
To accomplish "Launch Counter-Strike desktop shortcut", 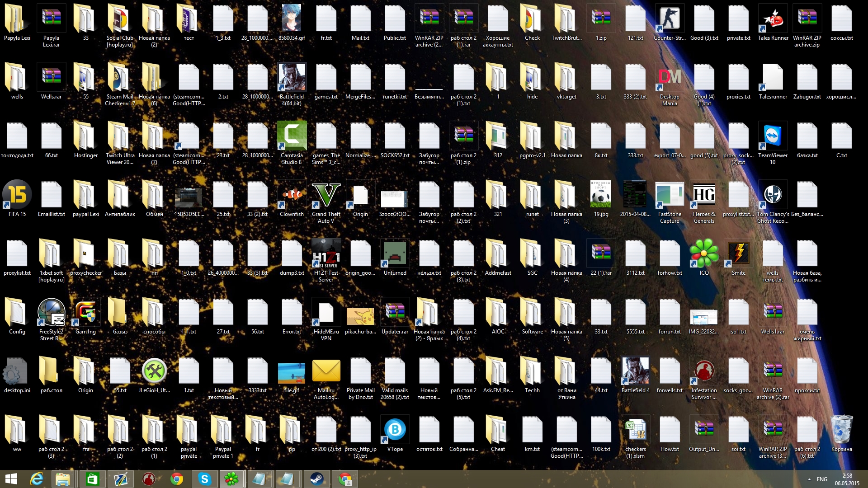I will pos(670,19).
